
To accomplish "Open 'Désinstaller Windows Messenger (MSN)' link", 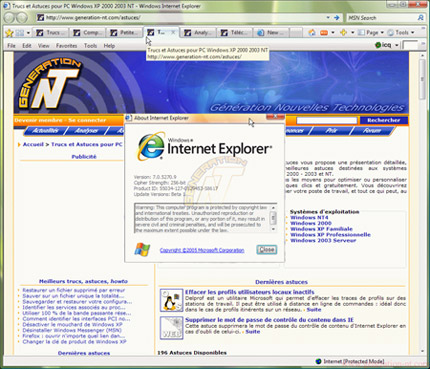I will (72, 330).
